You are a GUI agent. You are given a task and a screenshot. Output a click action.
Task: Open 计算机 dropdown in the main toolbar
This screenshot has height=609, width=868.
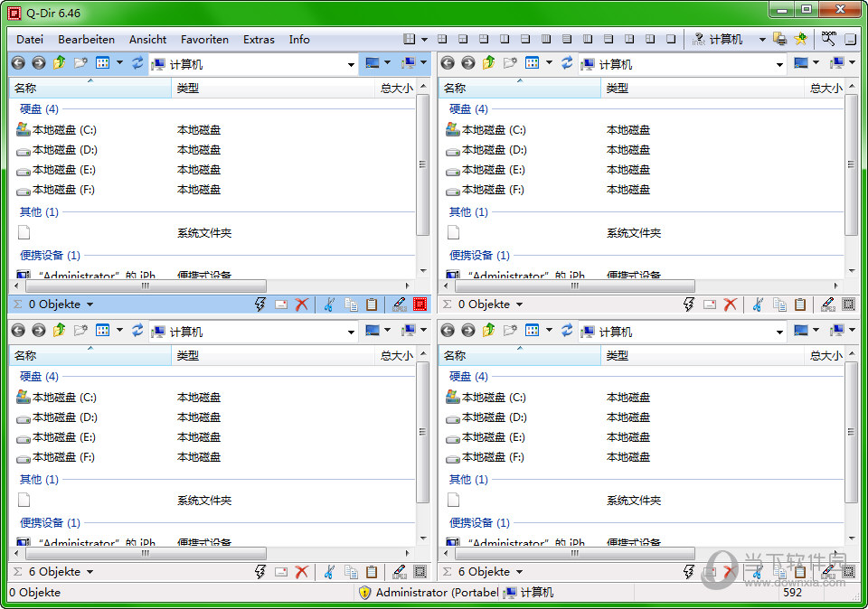tap(762, 39)
